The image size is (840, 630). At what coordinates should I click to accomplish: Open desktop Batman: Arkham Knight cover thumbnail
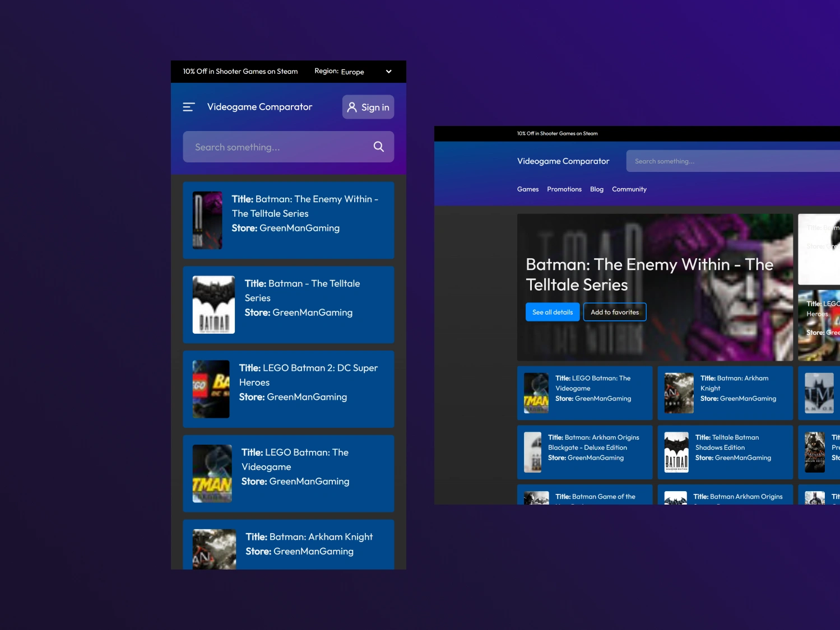tap(679, 393)
